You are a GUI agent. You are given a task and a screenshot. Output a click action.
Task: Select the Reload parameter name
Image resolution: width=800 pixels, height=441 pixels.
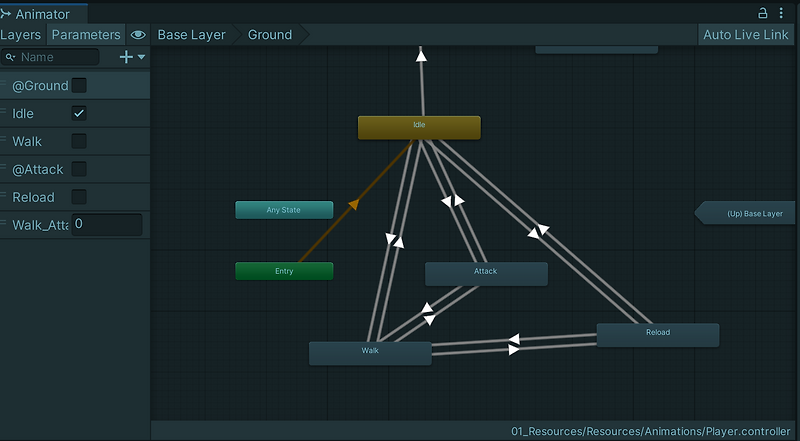click(33, 197)
